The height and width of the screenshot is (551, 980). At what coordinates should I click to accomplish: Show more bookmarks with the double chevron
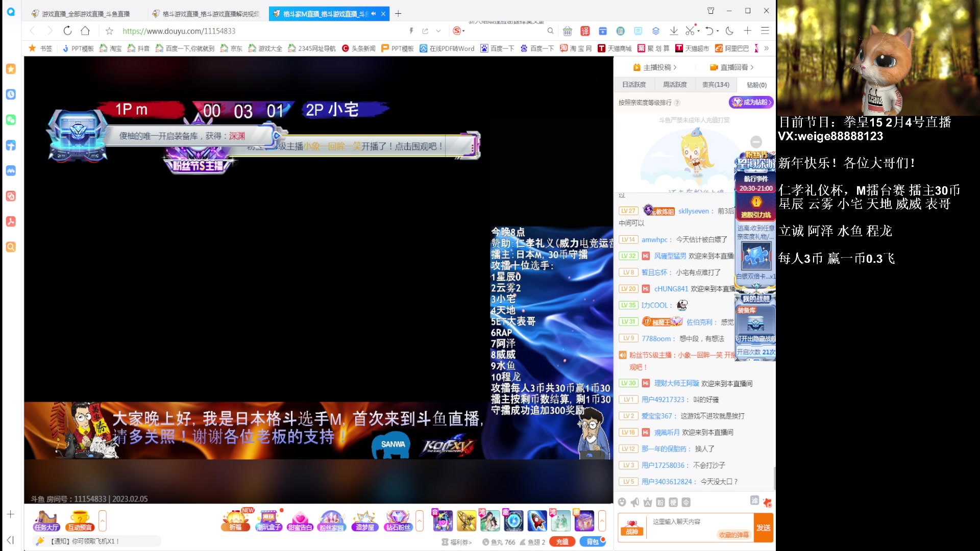pyautogui.click(x=767, y=48)
